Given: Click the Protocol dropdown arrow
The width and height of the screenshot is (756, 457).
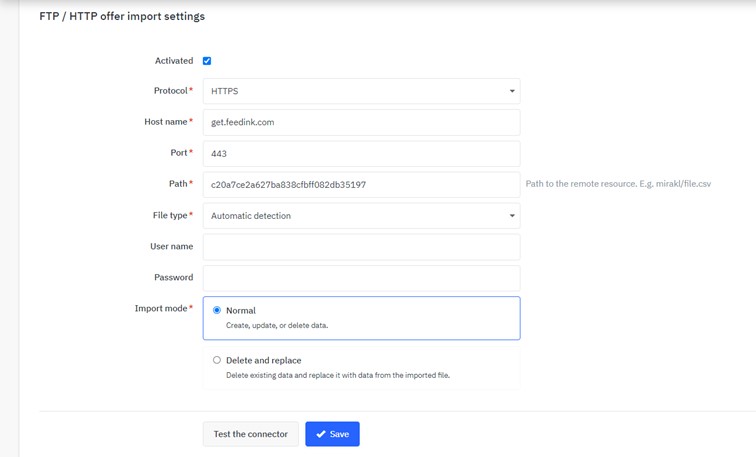Looking at the screenshot, I should coord(512,91).
